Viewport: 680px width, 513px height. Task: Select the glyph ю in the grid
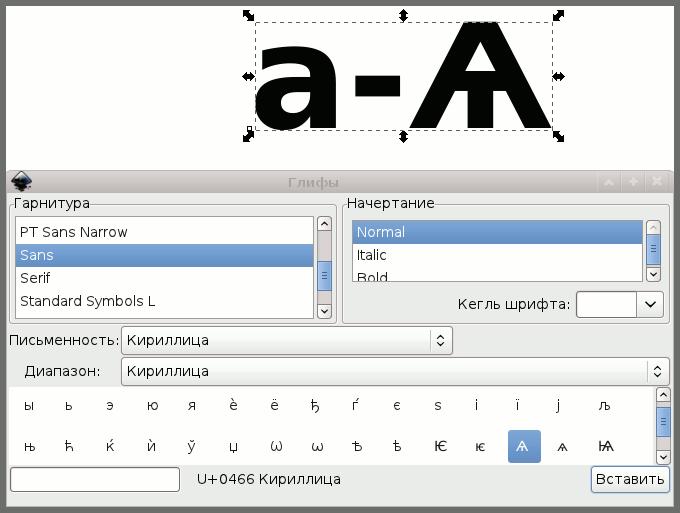click(153, 406)
